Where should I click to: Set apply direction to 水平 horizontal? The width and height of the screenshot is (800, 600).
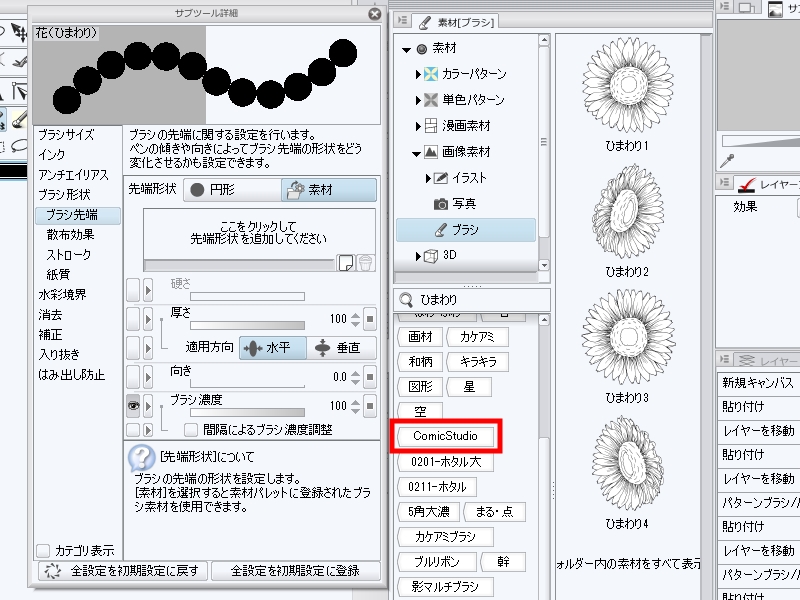(x=273, y=348)
